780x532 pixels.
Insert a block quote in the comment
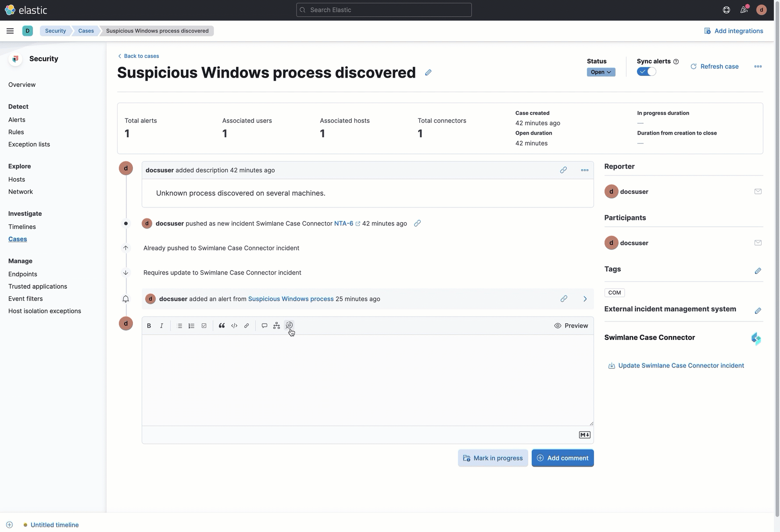pyautogui.click(x=222, y=325)
